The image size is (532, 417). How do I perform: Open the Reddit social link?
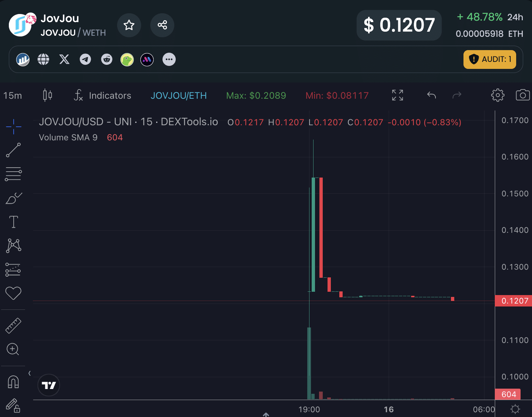pos(107,59)
